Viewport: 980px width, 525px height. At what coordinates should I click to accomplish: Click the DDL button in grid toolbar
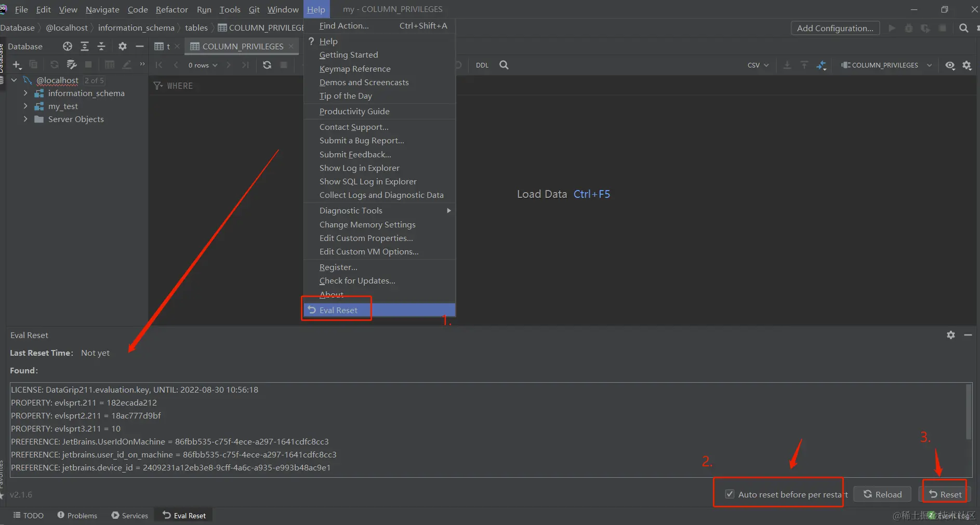(482, 65)
